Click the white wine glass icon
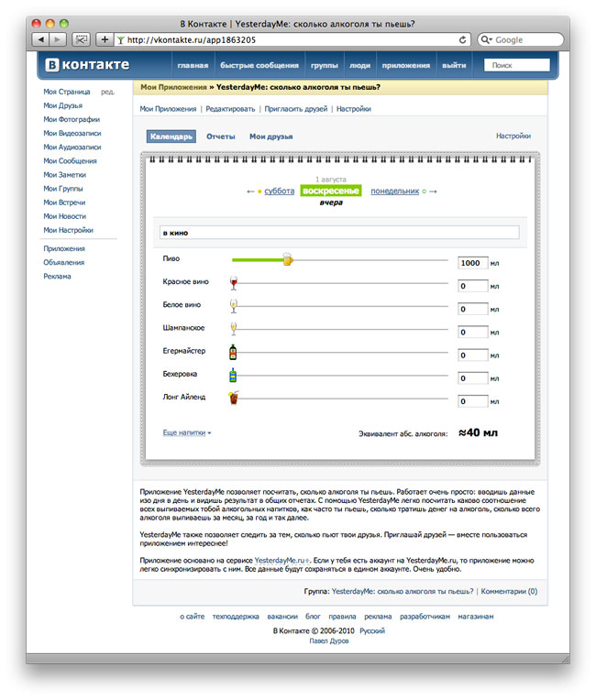The height and width of the screenshot is (700, 596). (x=233, y=306)
